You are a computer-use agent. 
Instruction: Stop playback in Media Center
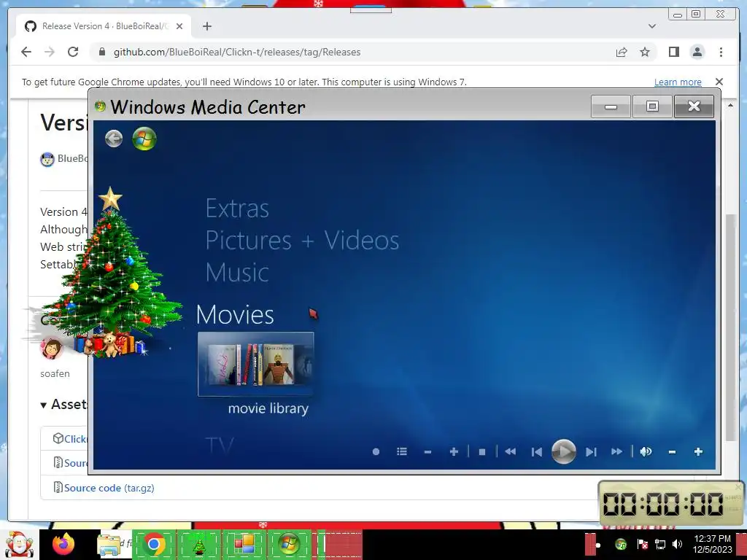(x=482, y=451)
